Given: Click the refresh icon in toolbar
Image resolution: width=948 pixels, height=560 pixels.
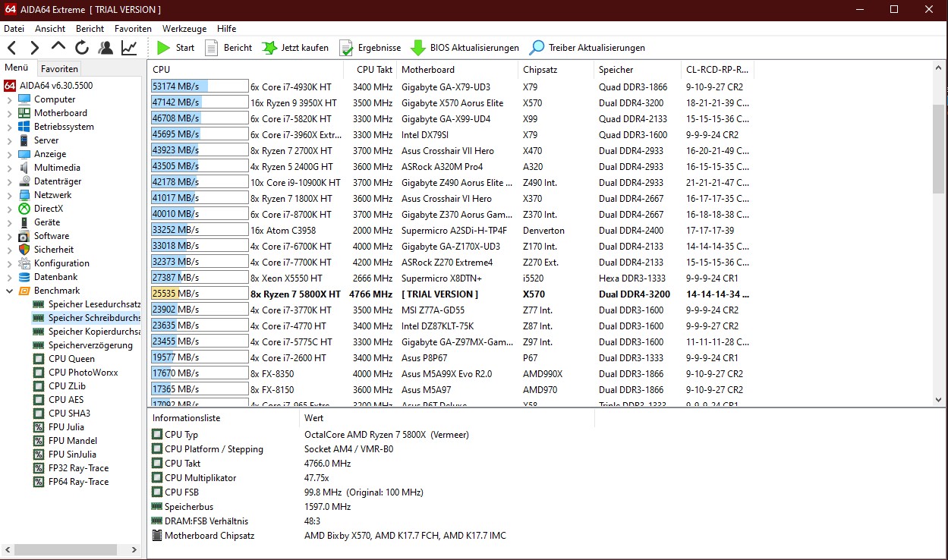Looking at the screenshot, I should [x=82, y=48].
